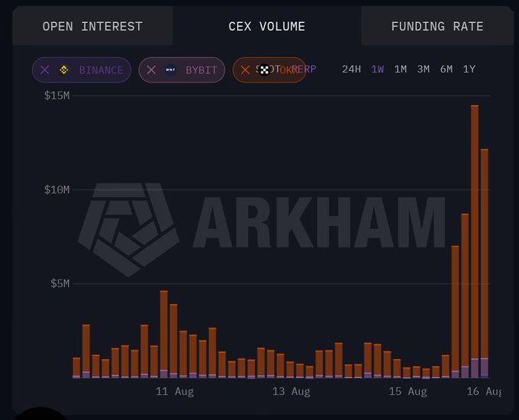Set time range to 6M
Image resolution: width=519 pixels, height=420 pixels.
click(x=446, y=69)
